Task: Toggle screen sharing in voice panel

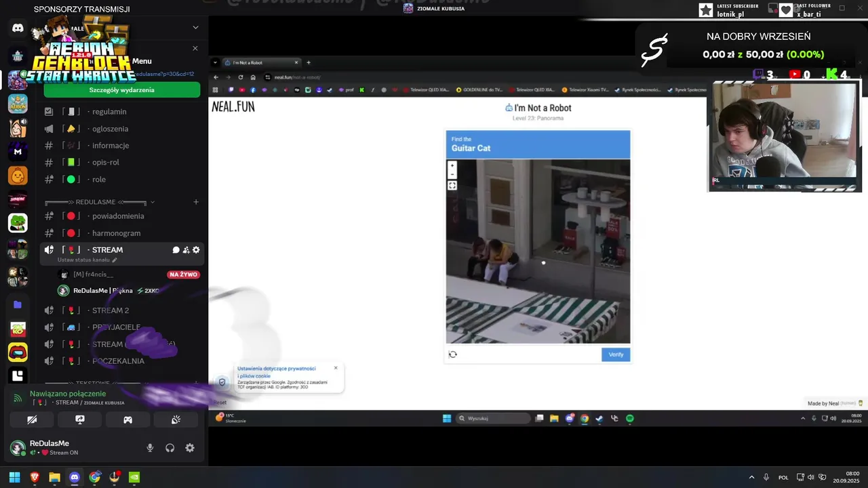Action: point(80,420)
